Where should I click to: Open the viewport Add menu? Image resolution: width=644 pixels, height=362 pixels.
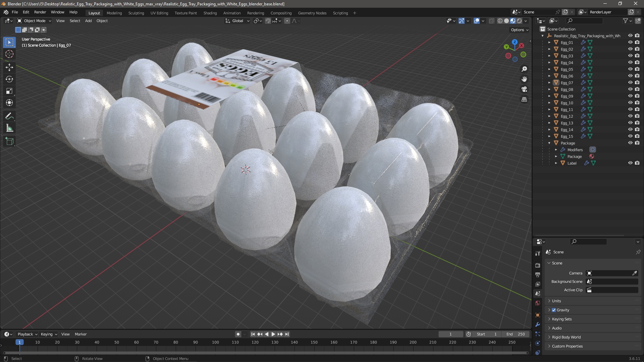(x=88, y=21)
